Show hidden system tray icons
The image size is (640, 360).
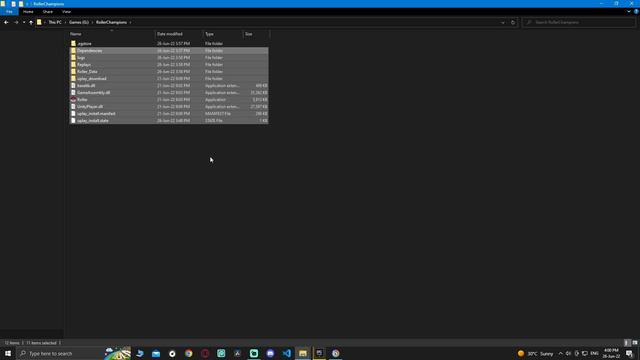(561, 353)
